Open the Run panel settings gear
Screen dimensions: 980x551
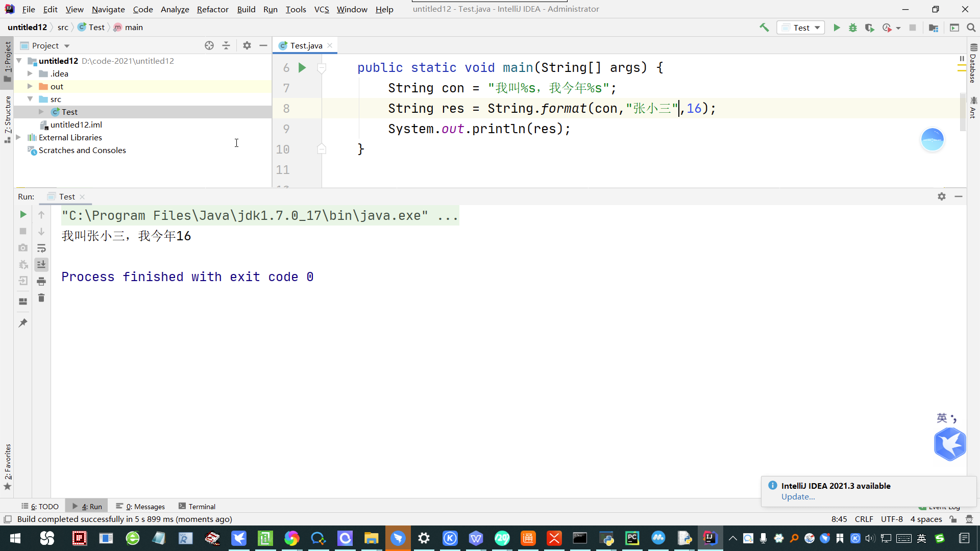(942, 196)
